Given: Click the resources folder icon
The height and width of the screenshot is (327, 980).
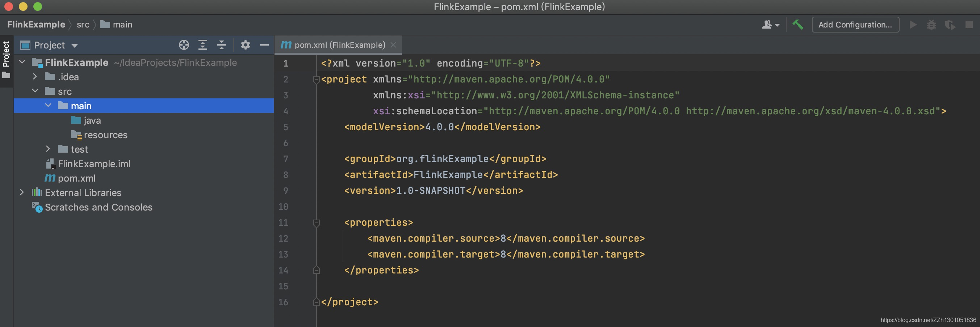Looking at the screenshot, I should tap(76, 135).
